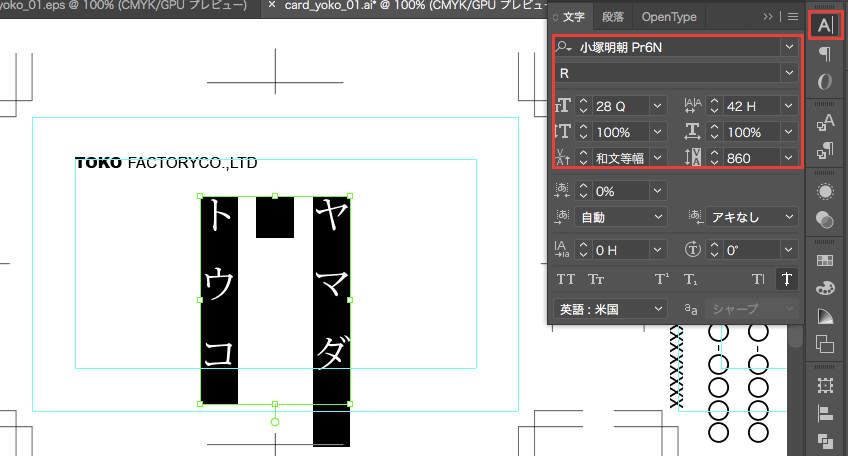848x456 pixels.
Task: Open the font size 28 Q dropdown
Action: (x=657, y=105)
